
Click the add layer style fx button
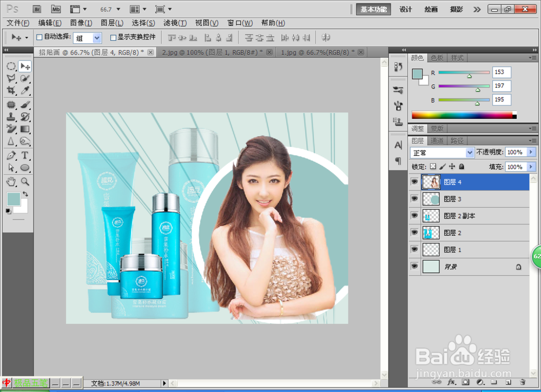click(x=451, y=382)
